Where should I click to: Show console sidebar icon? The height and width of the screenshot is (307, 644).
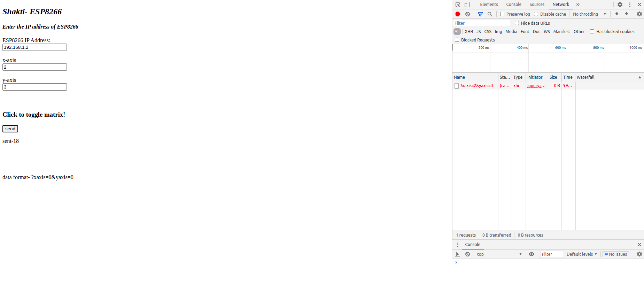click(x=458, y=254)
